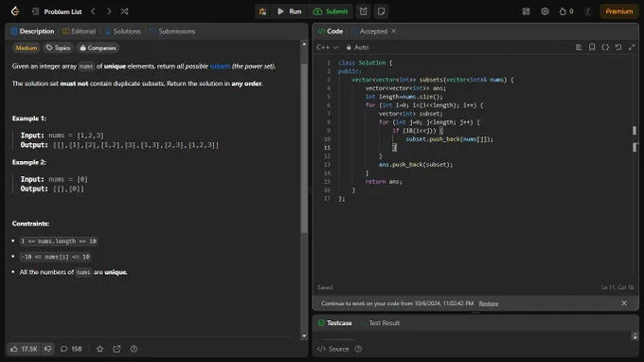Open the Problem List panel

pyautogui.click(x=63, y=11)
